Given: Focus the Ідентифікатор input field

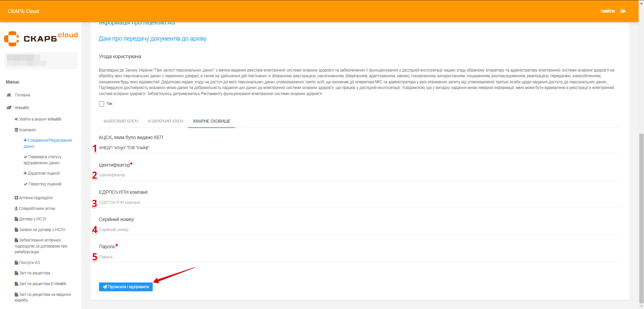Looking at the screenshot, I should pos(359,175).
